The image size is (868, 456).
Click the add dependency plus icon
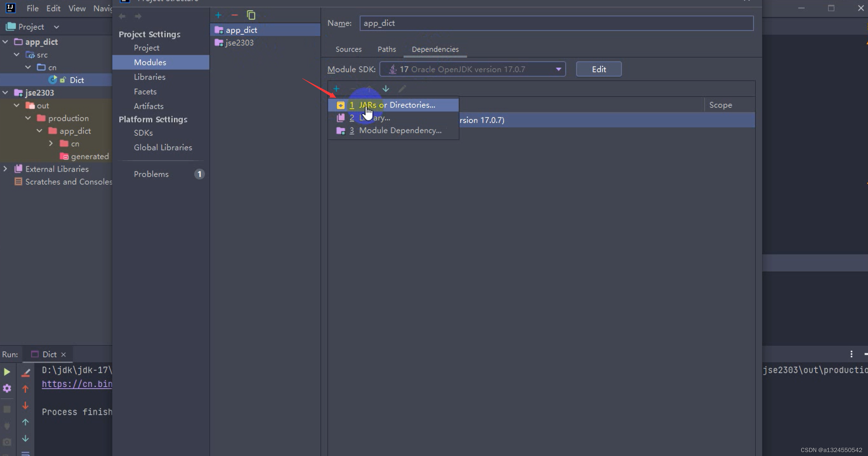coord(336,89)
